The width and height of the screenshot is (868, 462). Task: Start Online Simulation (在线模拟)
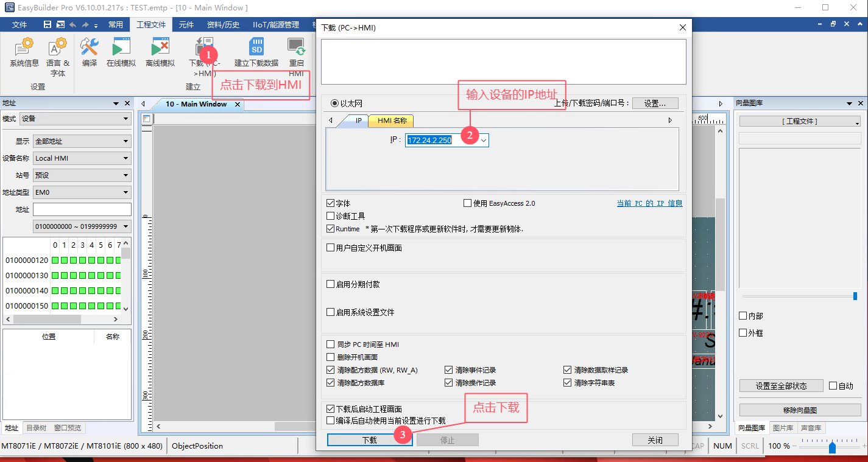pyautogui.click(x=121, y=52)
